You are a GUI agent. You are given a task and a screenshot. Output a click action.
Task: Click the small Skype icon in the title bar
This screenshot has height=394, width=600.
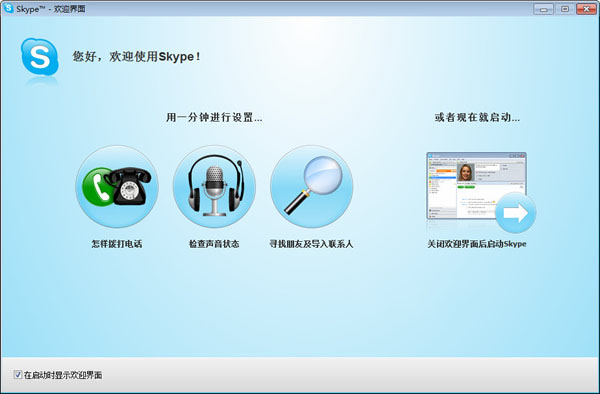pyautogui.click(x=8, y=8)
